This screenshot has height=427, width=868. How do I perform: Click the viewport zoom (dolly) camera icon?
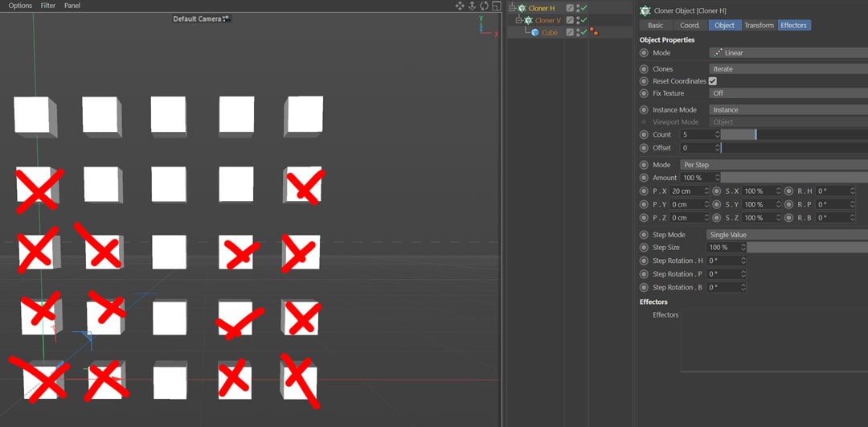[473, 6]
